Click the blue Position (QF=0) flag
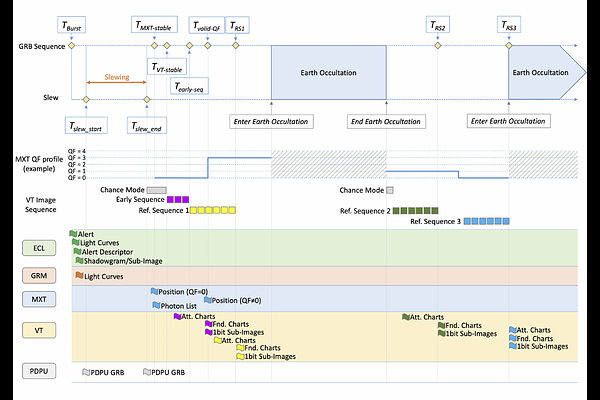Image resolution: width=600 pixels, height=400 pixels. (154, 291)
